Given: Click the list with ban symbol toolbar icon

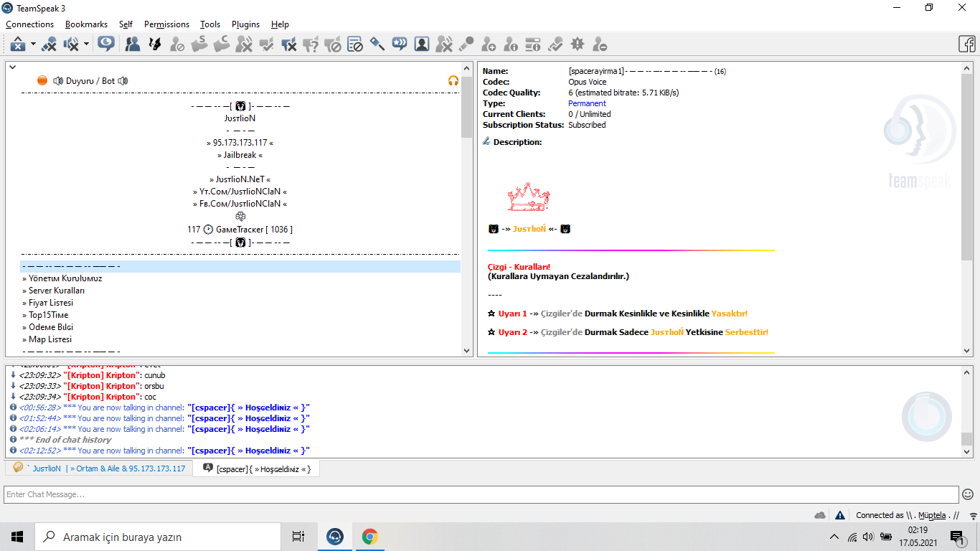Looking at the screenshot, I should click(355, 44).
